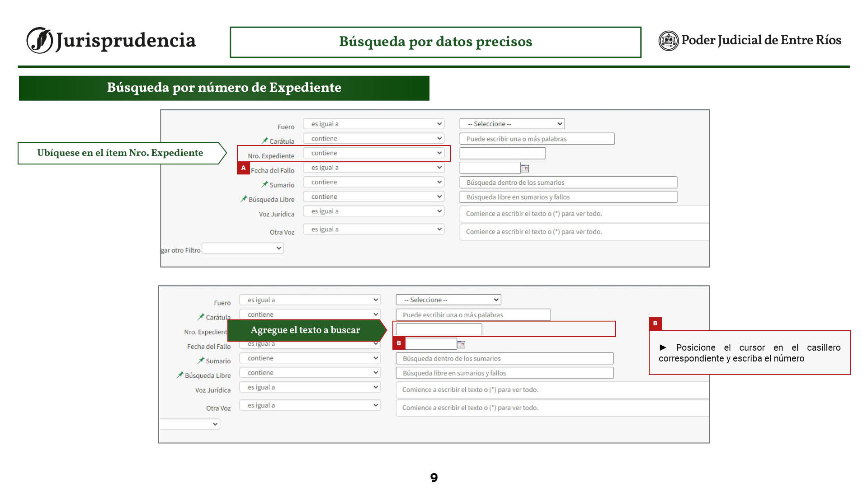Click the Fecha del Fallo date field in upper form
This screenshot has height=488, width=868.
tap(490, 168)
